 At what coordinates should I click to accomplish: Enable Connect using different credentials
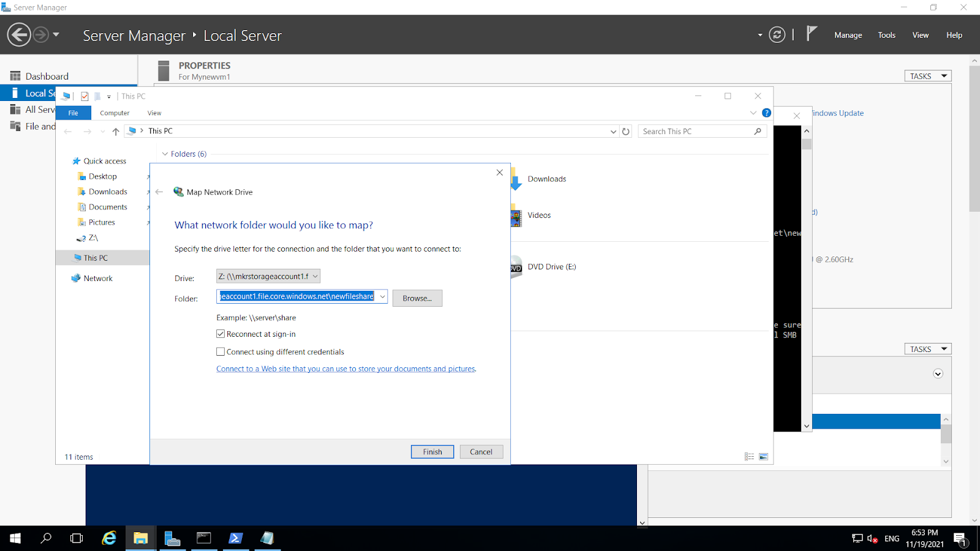(x=221, y=351)
